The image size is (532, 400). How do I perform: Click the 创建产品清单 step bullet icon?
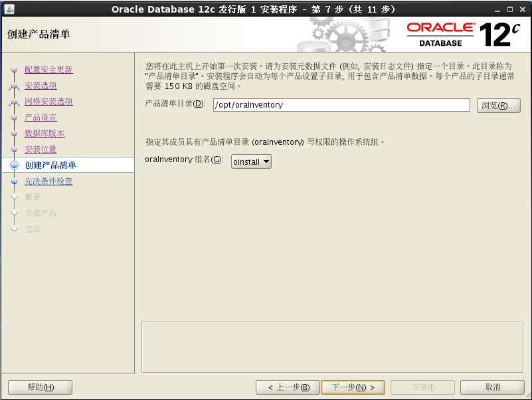click(14, 165)
